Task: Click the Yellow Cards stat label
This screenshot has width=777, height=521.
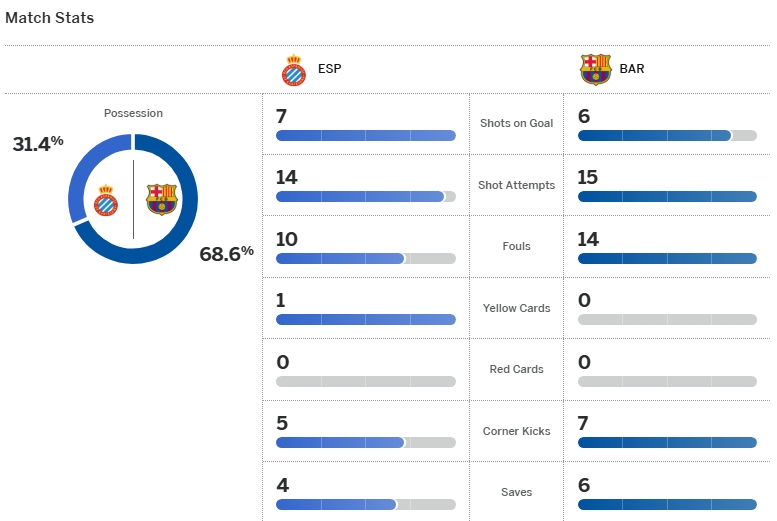Action: point(516,308)
